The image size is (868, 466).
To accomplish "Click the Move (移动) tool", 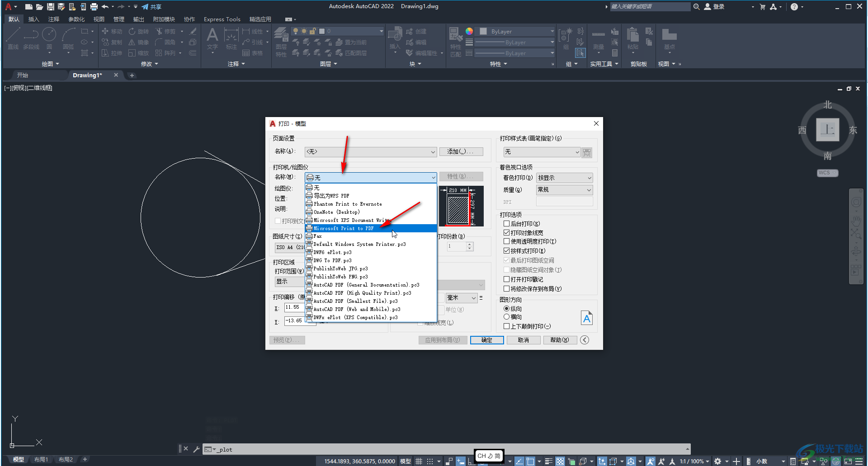I will coord(112,31).
